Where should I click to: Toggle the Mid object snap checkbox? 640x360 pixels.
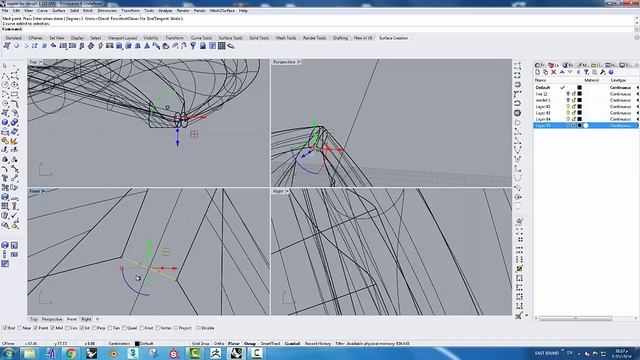[53, 328]
